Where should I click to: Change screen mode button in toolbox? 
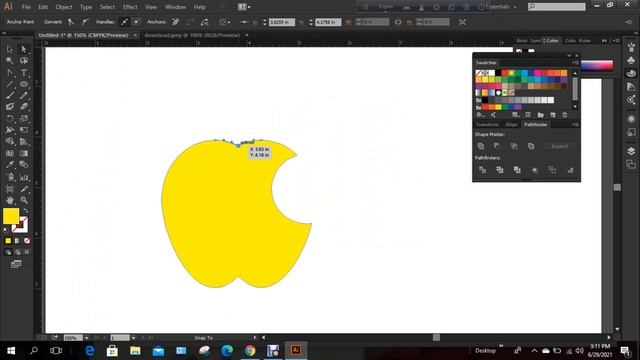pos(16,264)
